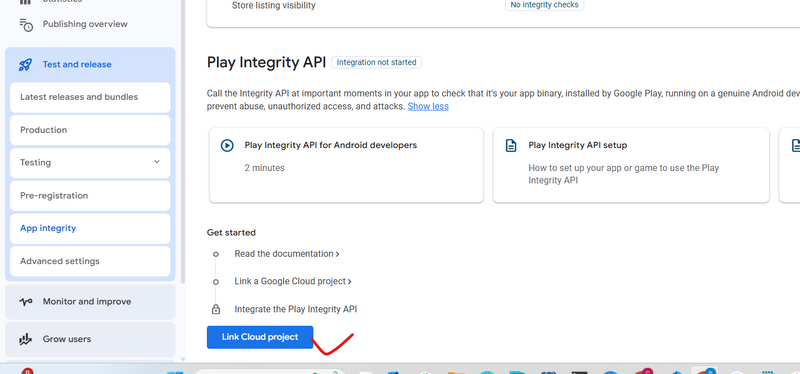Expand the Testing submenu chevron
The image size is (800, 374).
[x=157, y=162]
